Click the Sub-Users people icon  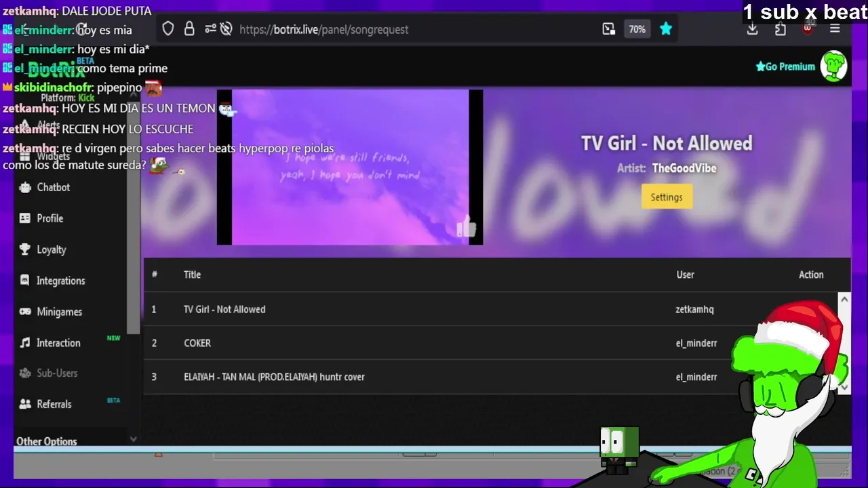[25, 373]
